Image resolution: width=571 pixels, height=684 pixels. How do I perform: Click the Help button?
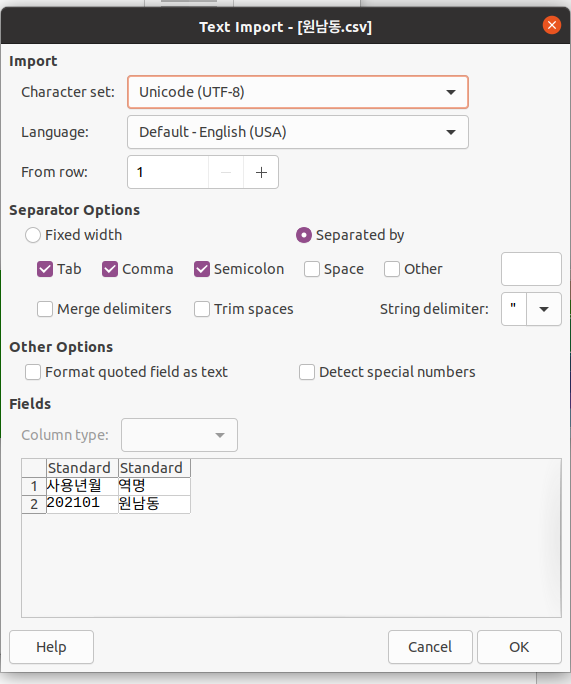pyautogui.click(x=51, y=647)
